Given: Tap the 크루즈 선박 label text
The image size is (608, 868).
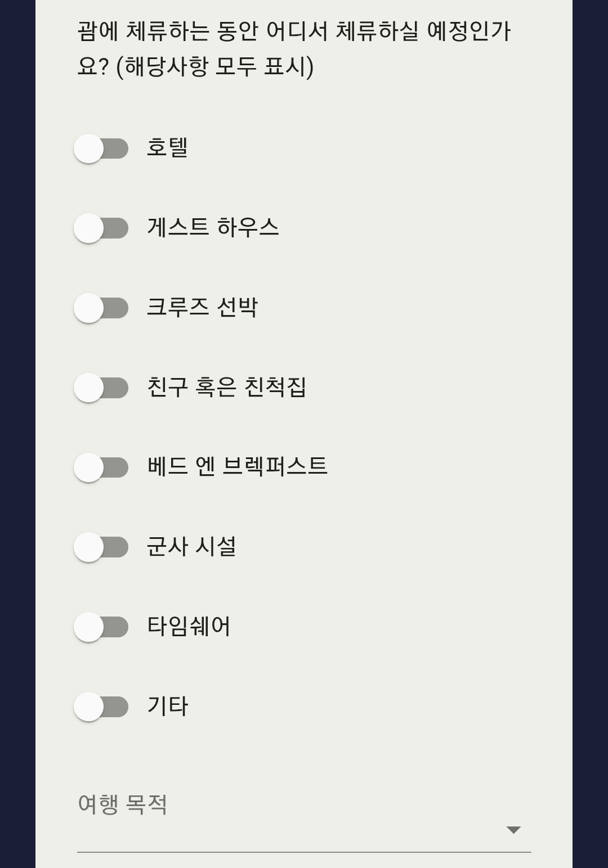Looking at the screenshot, I should tap(202, 307).
